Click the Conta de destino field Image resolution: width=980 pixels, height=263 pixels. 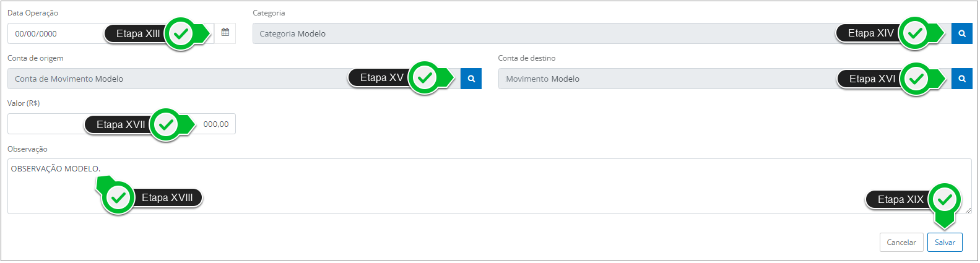point(650,79)
